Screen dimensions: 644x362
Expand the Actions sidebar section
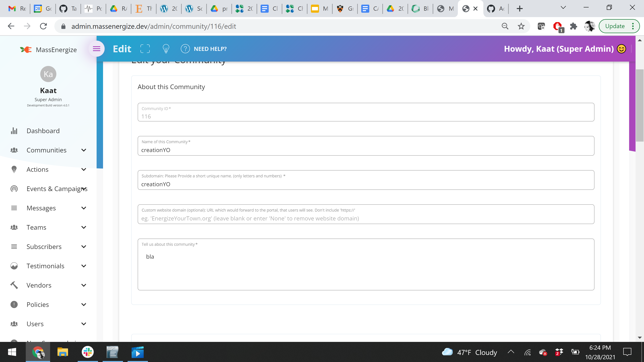click(84, 169)
